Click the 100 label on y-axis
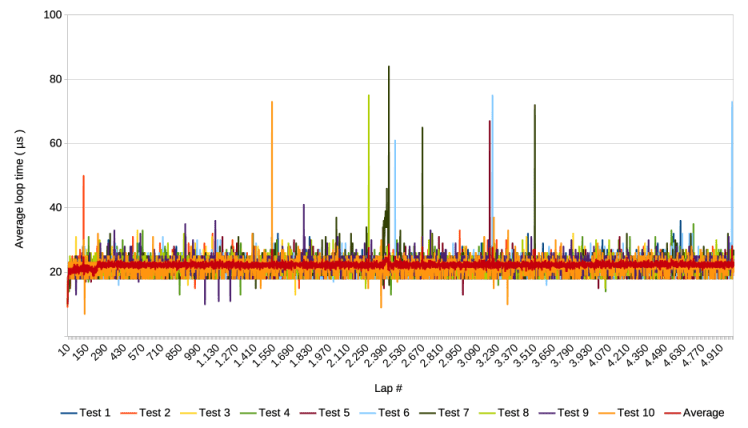Screen dimensions: 748x428 tap(52, 16)
